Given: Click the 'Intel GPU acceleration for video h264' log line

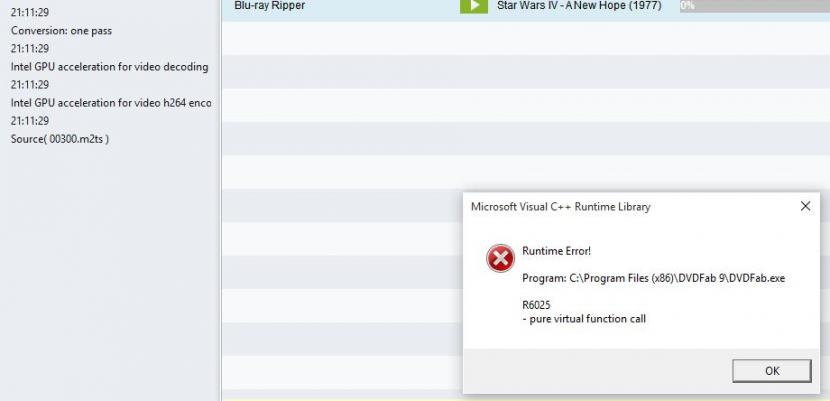Looking at the screenshot, I should pos(111,103).
